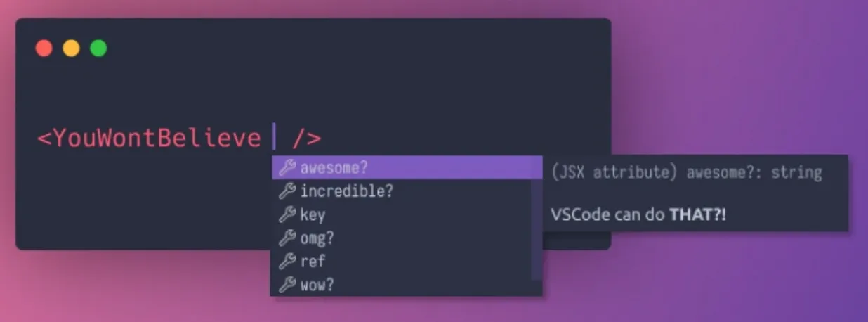Viewport: 868px width, 322px height.
Task: Choose the ref completion item
Action: coord(402,262)
